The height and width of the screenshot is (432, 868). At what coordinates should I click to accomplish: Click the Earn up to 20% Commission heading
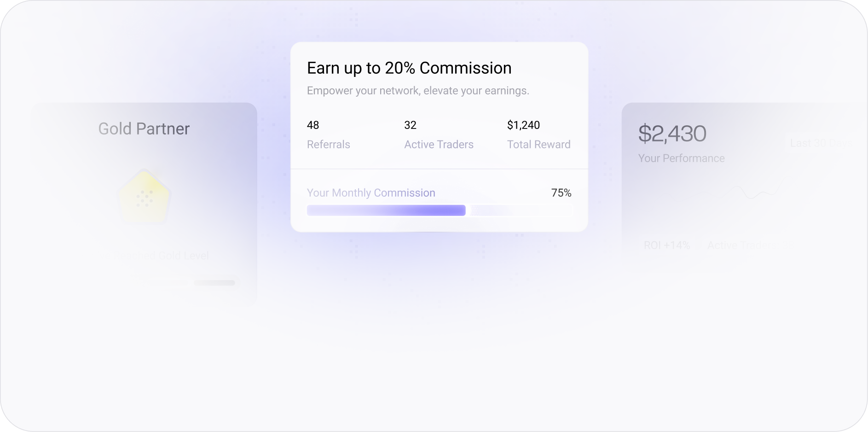point(409,68)
